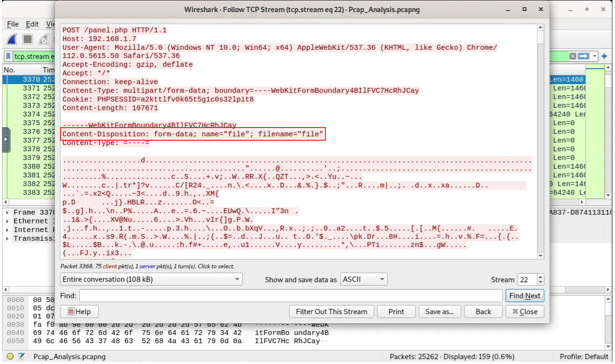
Task: Click the Find Next button
Action: pyautogui.click(x=525, y=296)
